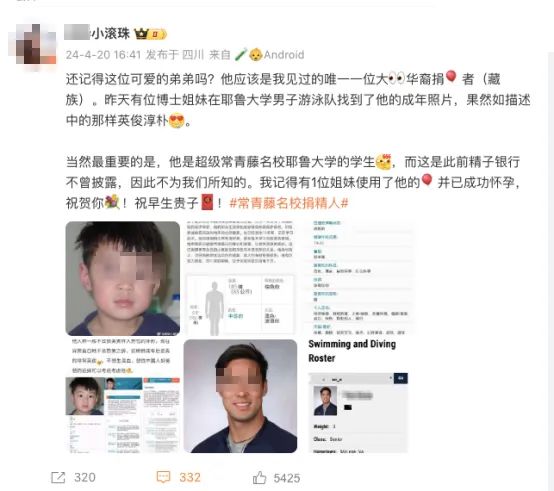Click the flower bouquet emoji
Screen dimensions: 554x491
pyautogui.click(x=112, y=202)
